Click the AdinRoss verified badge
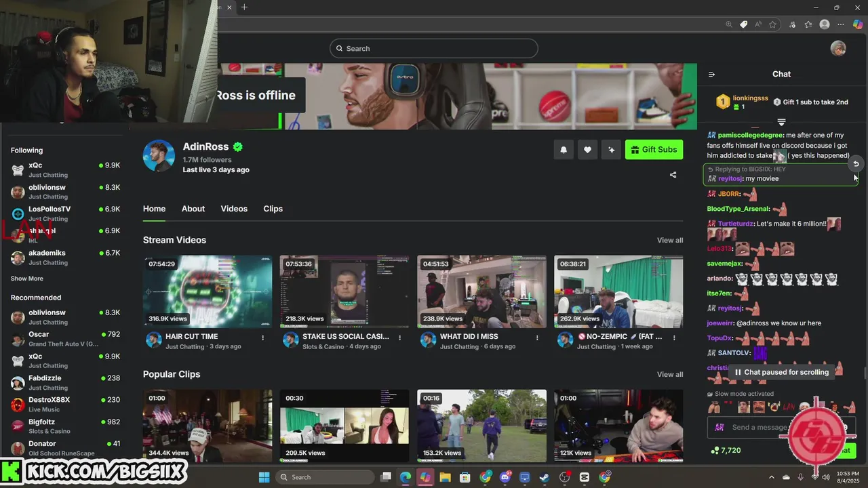This screenshot has height=488, width=868. 238,146
